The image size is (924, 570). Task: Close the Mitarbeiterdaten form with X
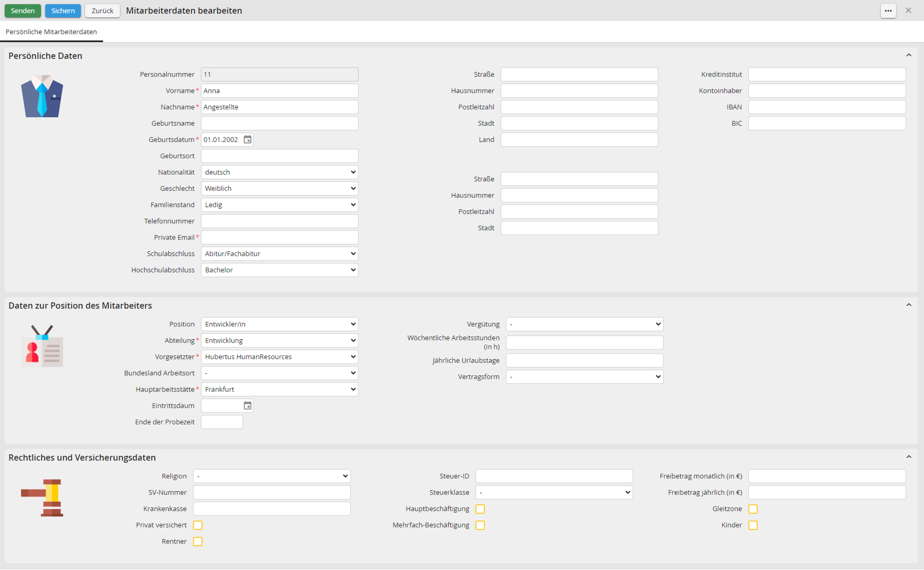908,11
